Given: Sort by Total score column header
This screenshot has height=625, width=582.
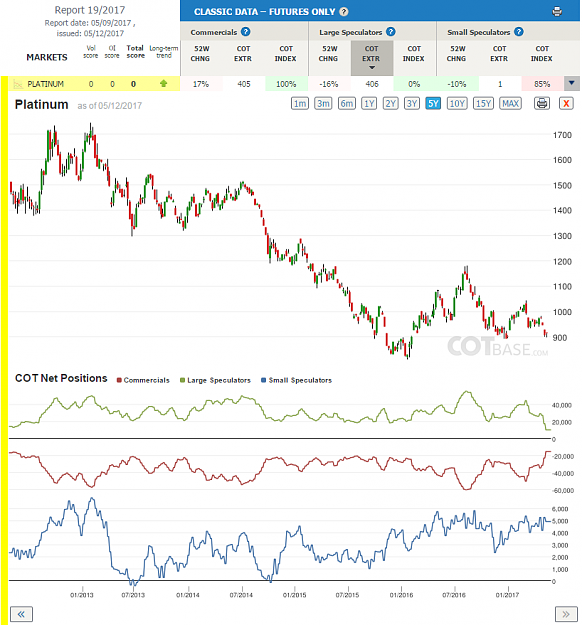Looking at the screenshot, I should [135, 51].
